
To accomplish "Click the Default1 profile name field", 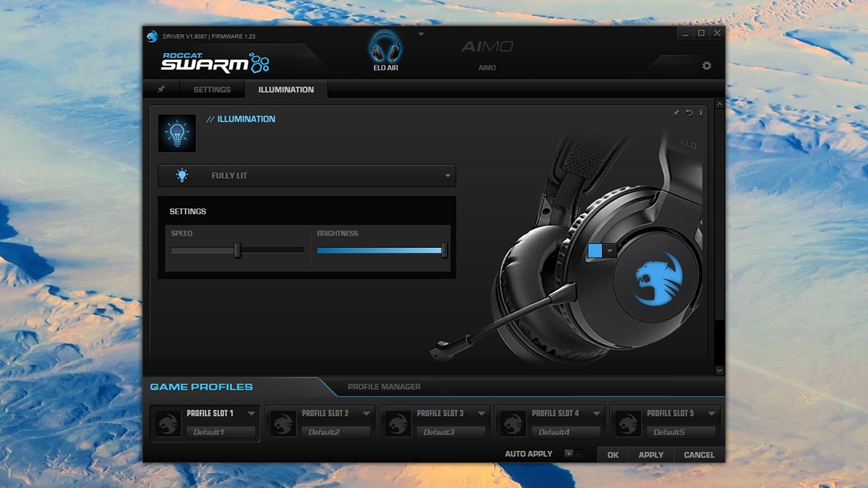I will point(221,432).
